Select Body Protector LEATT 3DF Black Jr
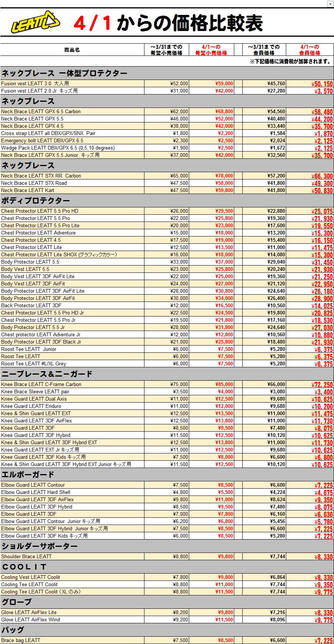The width and height of the screenshot is (334, 644). coord(41,342)
